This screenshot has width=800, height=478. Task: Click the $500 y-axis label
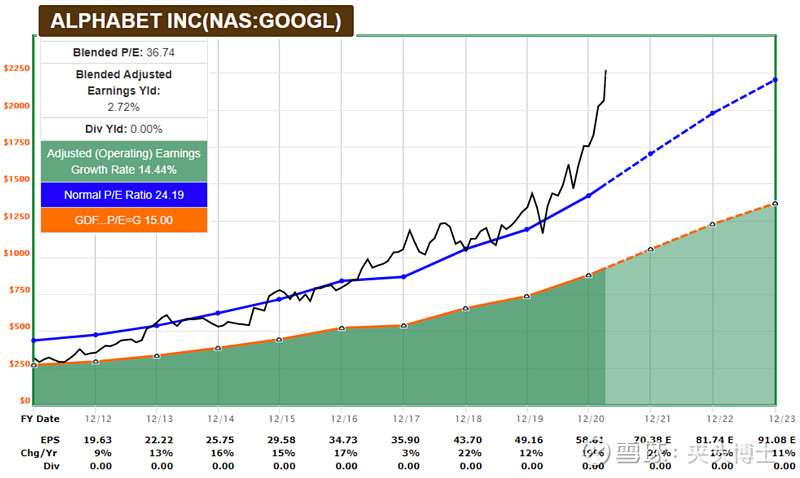pyautogui.click(x=19, y=326)
